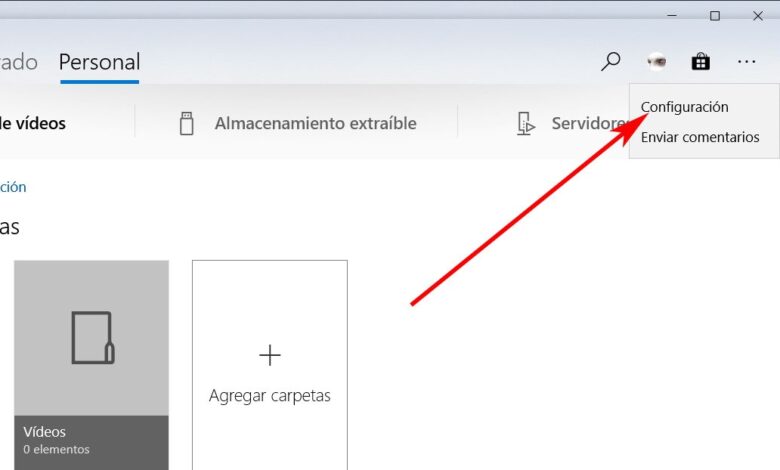The image size is (780, 470).
Task: Click the three-dot more options icon
Action: [x=746, y=62]
